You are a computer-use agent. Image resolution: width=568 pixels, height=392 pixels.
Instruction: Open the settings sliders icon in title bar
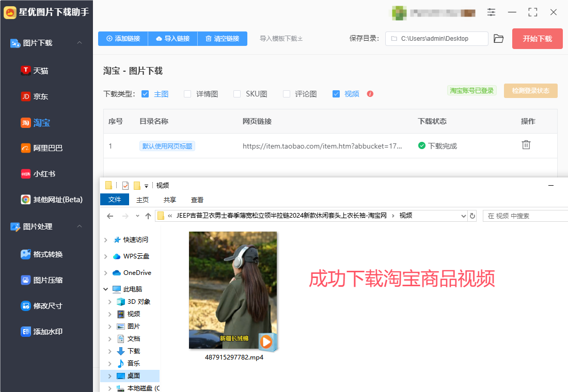pyautogui.click(x=491, y=12)
